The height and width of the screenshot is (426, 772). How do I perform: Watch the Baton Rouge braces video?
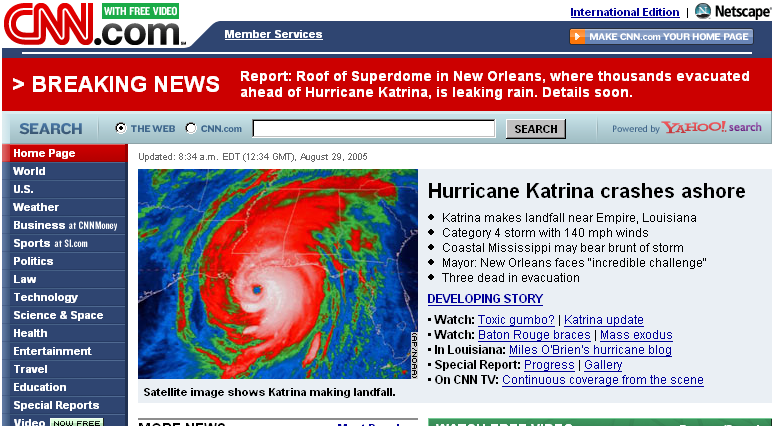tap(534, 335)
